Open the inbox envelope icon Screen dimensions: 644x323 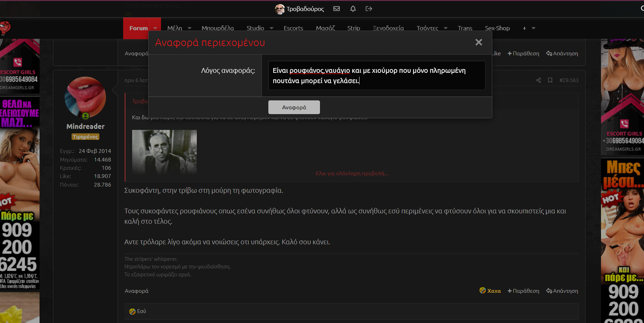[336, 9]
